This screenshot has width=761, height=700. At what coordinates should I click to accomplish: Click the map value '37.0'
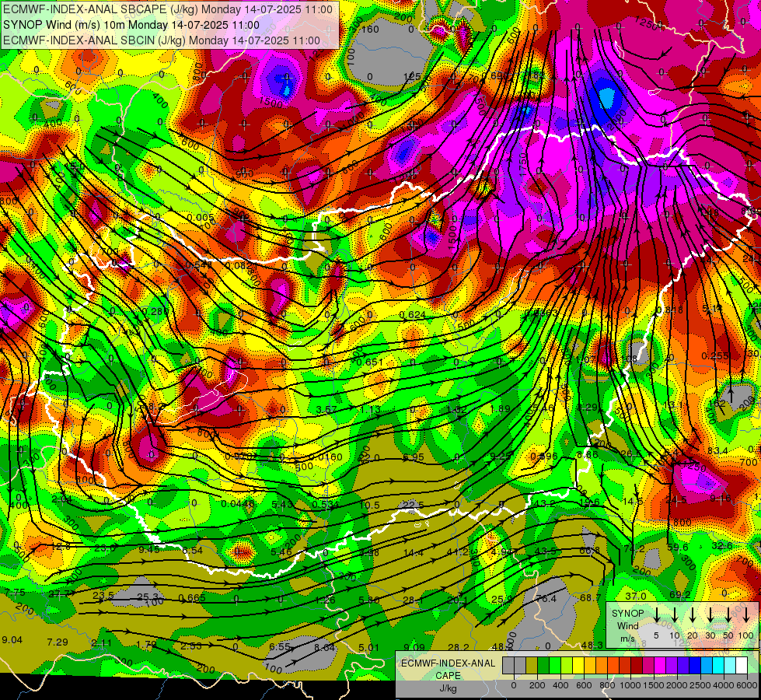tap(635, 596)
